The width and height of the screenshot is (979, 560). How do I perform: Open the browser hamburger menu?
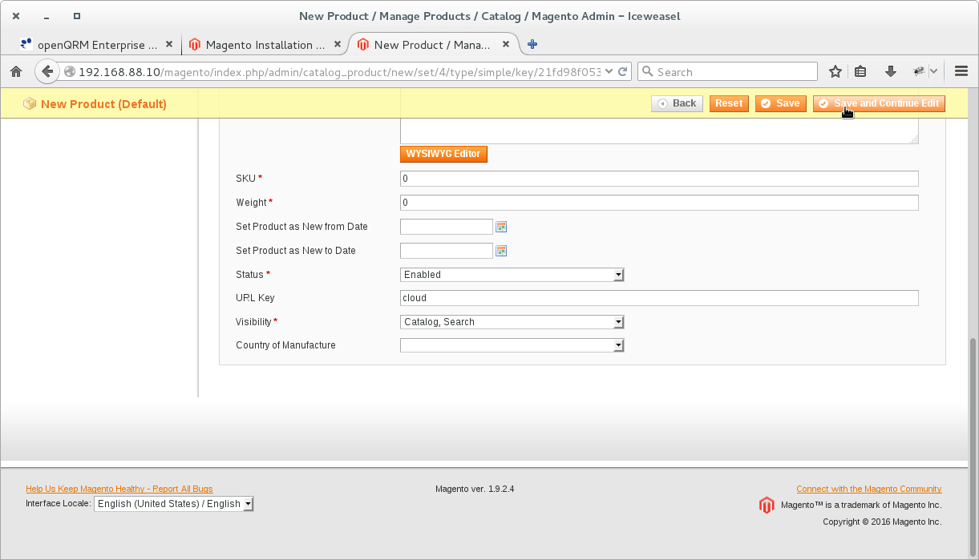[x=962, y=71]
